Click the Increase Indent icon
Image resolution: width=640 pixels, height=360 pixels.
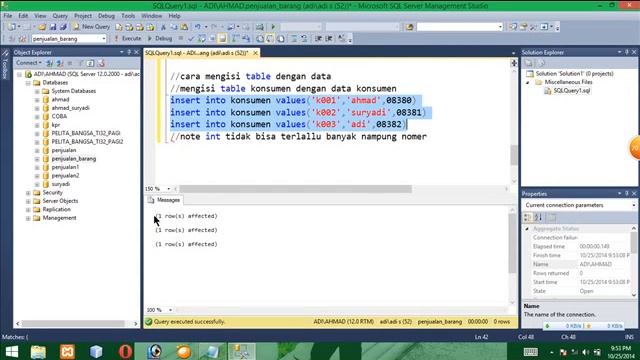click(x=329, y=39)
